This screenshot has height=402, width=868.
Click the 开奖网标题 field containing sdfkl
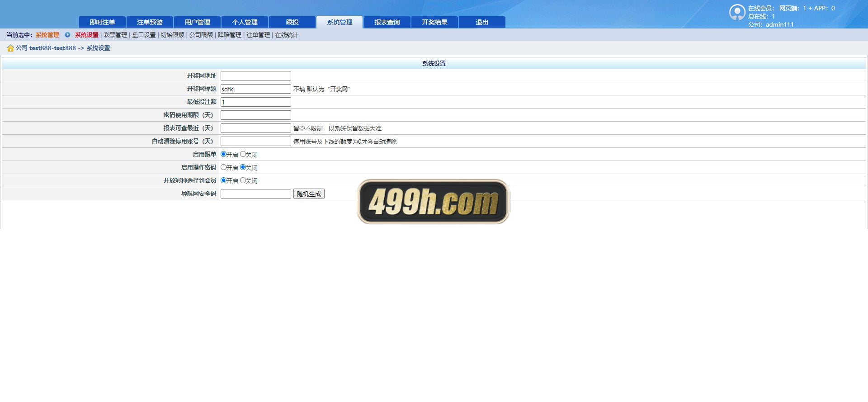pyautogui.click(x=256, y=89)
